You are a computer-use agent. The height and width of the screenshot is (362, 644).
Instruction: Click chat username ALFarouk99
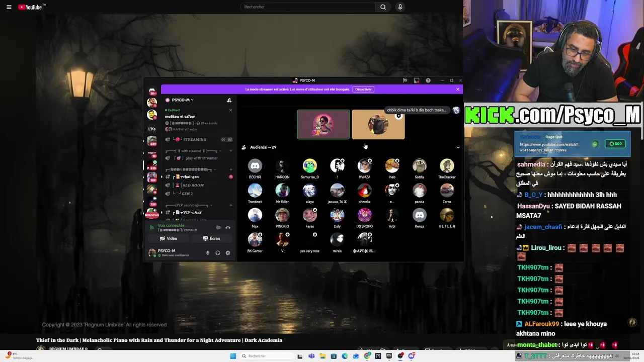542,324
